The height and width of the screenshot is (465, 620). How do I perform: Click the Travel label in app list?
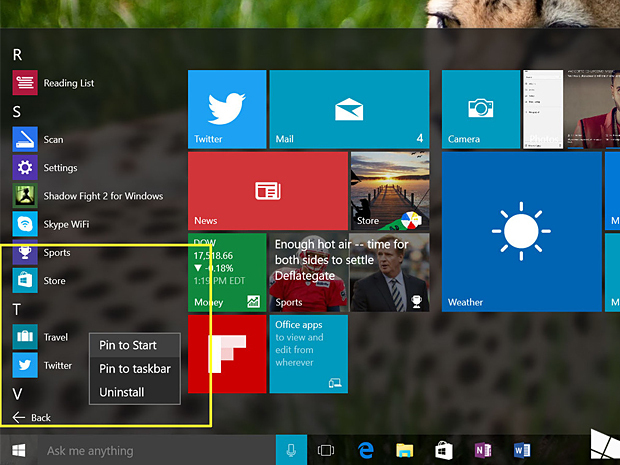pos(56,337)
